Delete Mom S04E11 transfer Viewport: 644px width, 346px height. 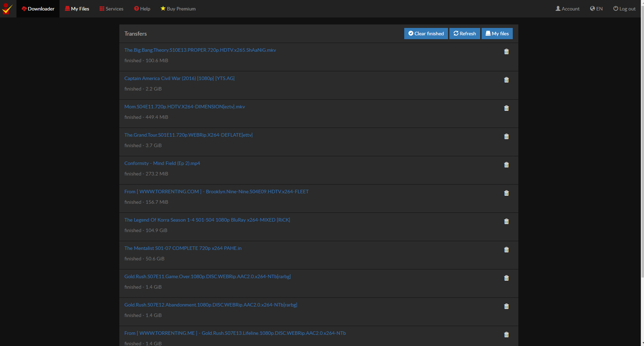tap(506, 108)
